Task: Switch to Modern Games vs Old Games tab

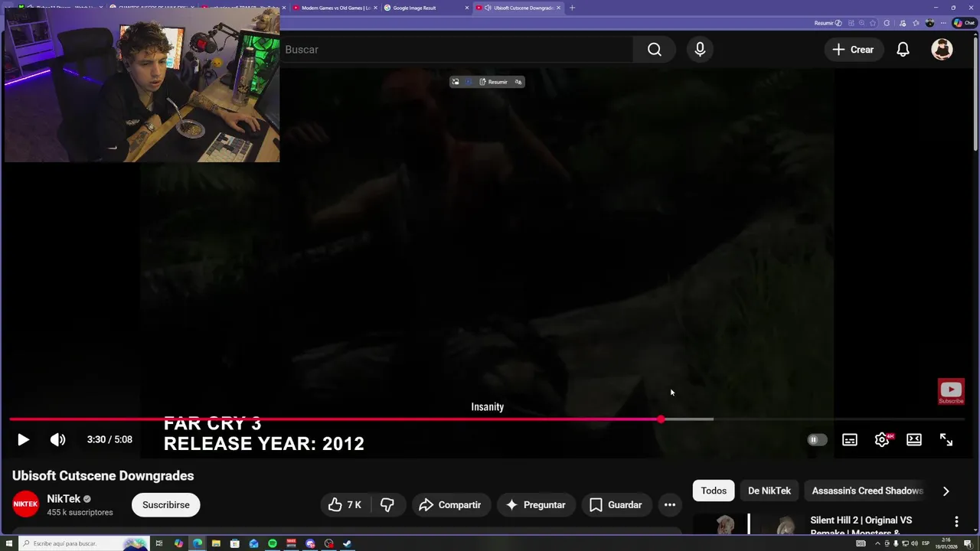Action: pos(335,8)
